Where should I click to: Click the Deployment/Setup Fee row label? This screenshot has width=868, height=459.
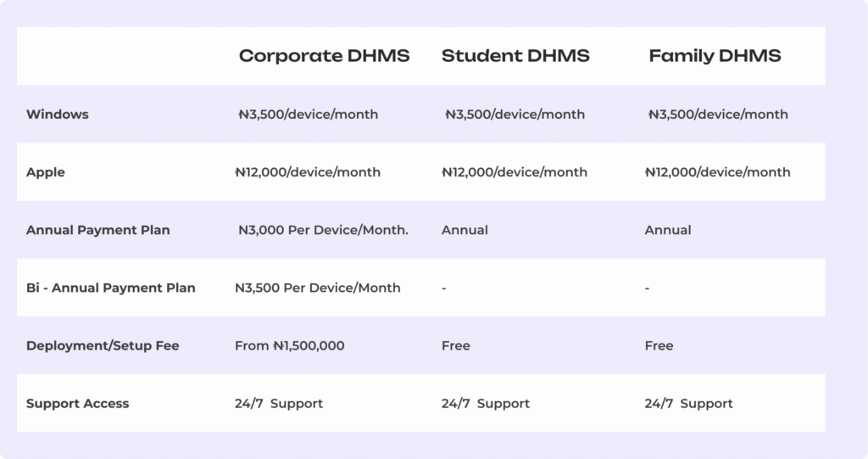[103, 345]
